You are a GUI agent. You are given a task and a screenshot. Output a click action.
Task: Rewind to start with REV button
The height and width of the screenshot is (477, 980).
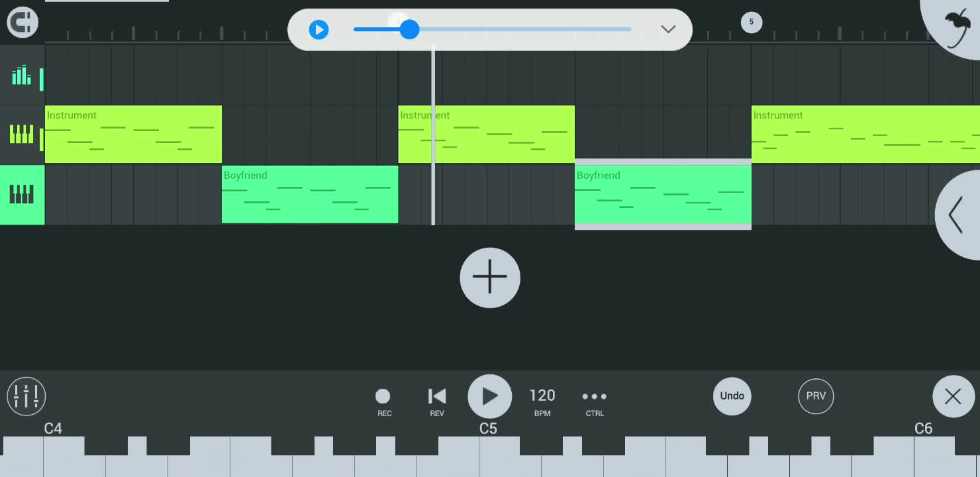[x=437, y=401]
